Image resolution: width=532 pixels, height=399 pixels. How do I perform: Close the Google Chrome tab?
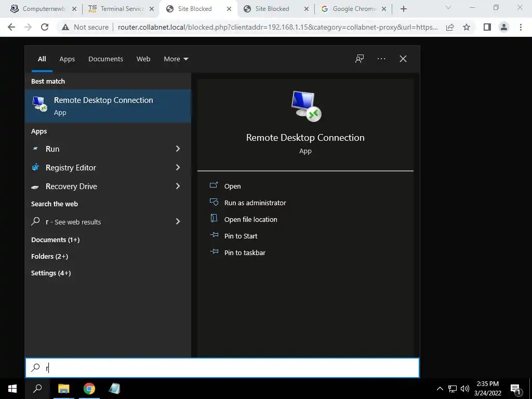coord(384,9)
